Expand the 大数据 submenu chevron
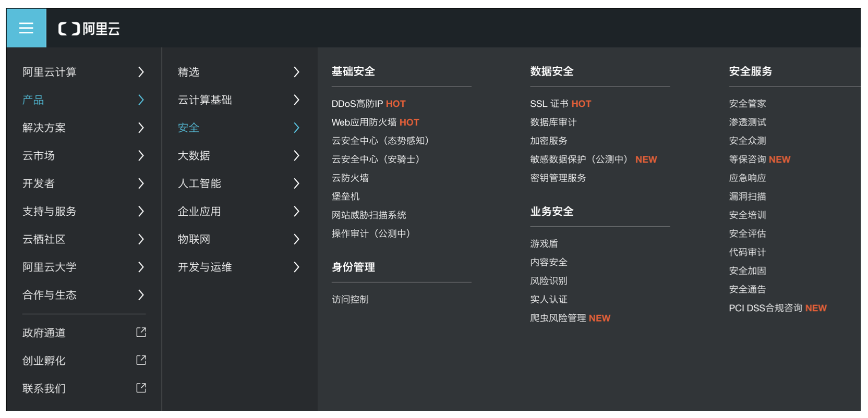 pyautogui.click(x=296, y=155)
